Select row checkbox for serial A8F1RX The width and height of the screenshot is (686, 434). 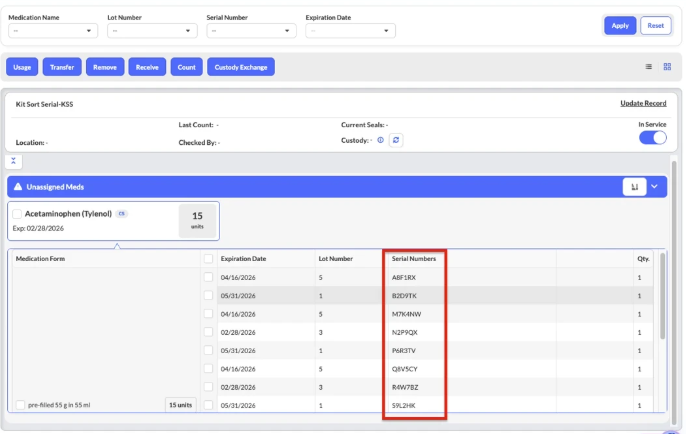coord(208,276)
